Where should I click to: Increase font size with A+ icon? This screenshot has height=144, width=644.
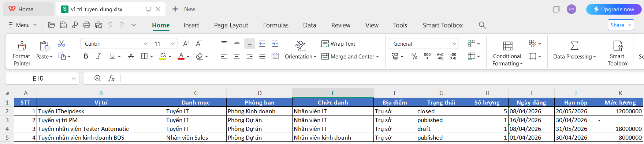click(x=186, y=43)
